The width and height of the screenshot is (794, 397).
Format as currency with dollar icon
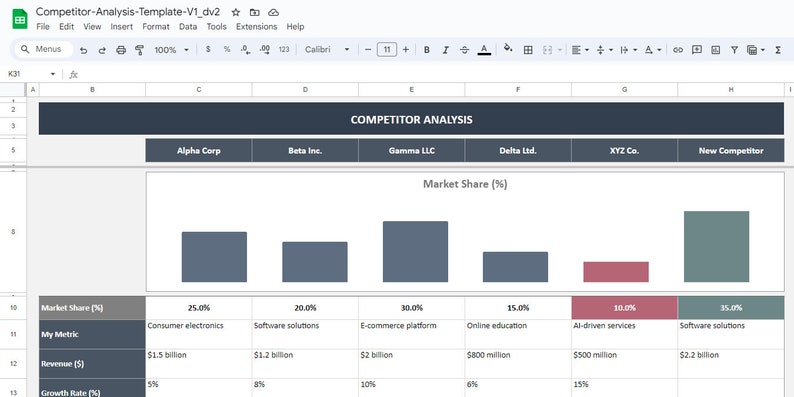click(x=208, y=49)
